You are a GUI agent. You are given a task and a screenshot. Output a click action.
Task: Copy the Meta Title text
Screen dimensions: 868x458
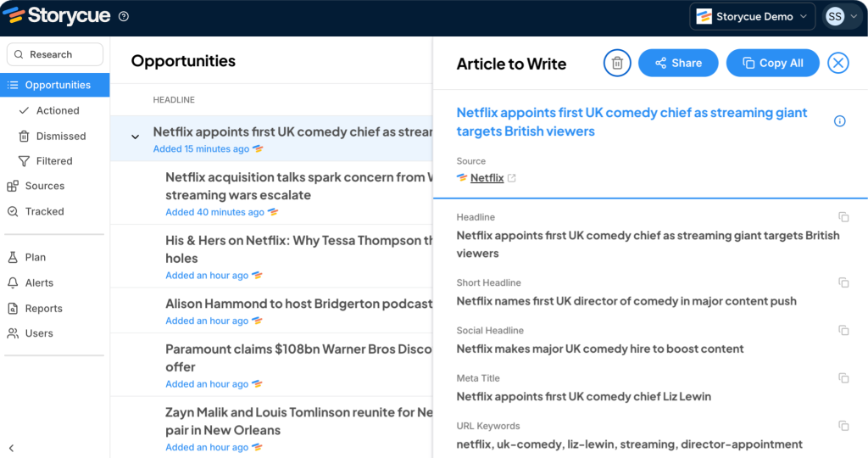tap(843, 378)
